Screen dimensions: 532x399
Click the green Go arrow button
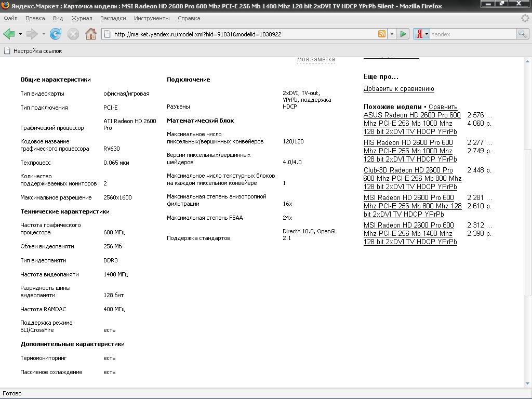(x=403, y=34)
